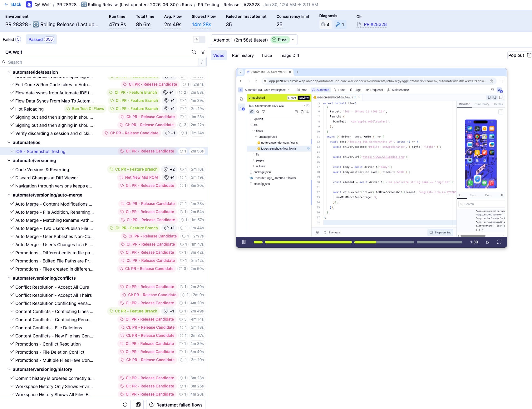Click retry count 3 on Content Conflicts - Conflicting Rena row

pyautogui.click(x=183, y=319)
